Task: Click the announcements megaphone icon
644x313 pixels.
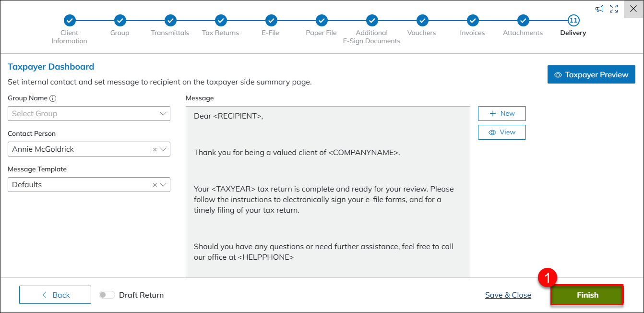Action: point(599,9)
